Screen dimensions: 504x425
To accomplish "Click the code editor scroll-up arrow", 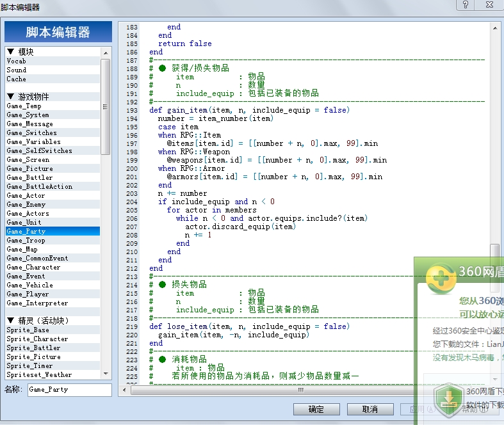I will (x=495, y=28).
